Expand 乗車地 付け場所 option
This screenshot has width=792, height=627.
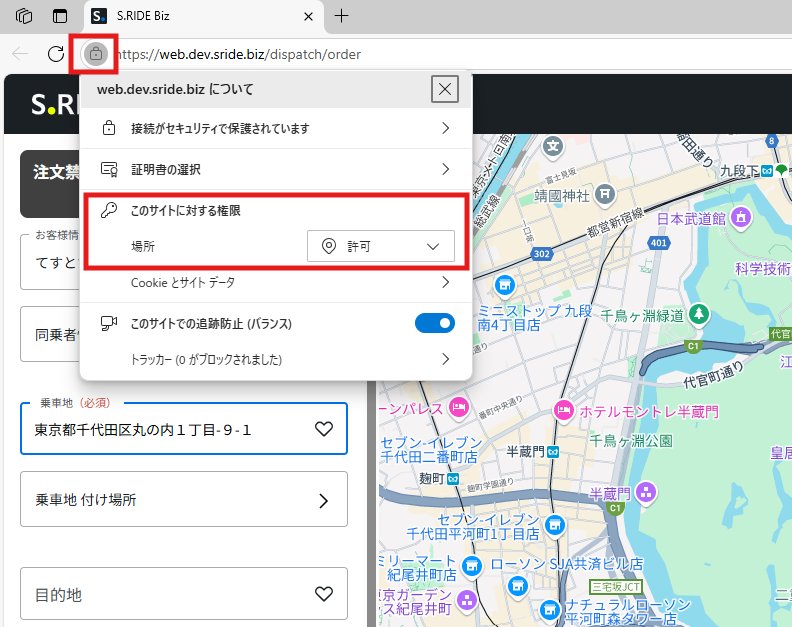coord(184,499)
